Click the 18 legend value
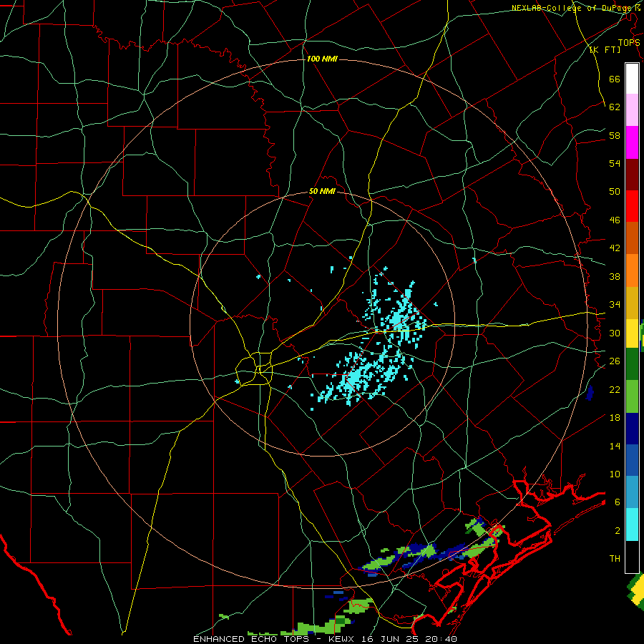Screen dimensions: 644x644 (615, 418)
